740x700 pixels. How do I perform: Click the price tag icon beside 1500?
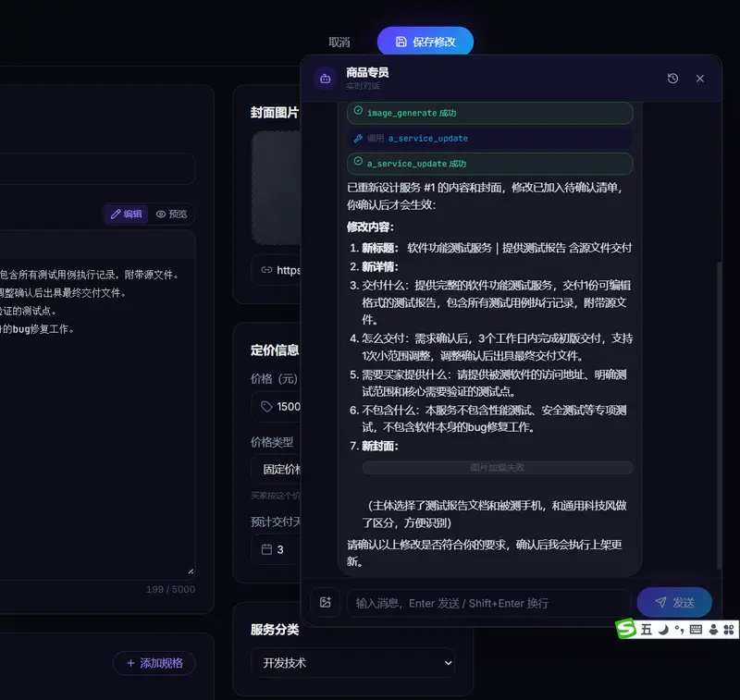point(266,407)
